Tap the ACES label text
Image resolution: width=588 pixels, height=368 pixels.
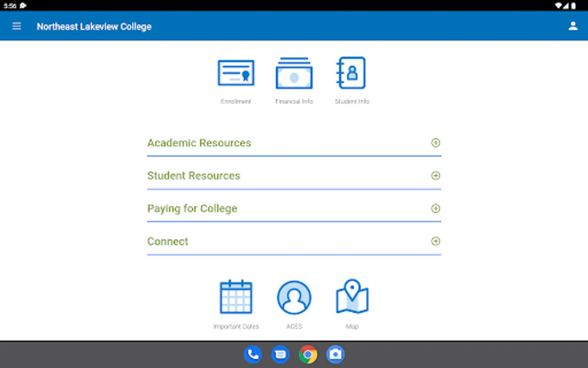[x=294, y=326]
